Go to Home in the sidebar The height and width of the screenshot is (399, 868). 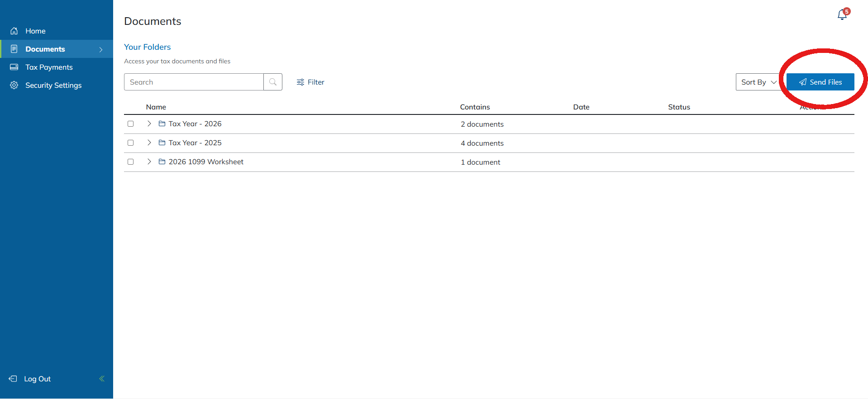tap(57, 31)
